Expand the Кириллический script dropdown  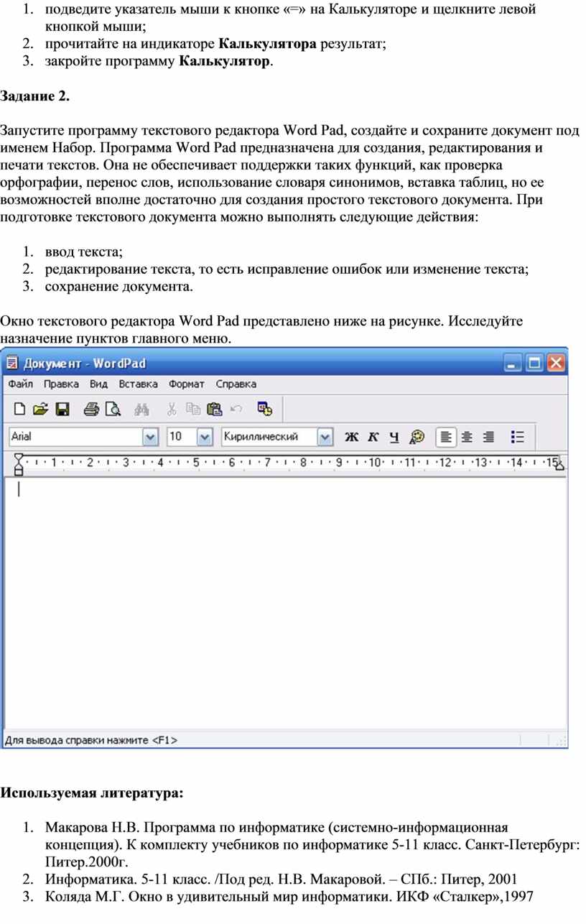coord(325,437)
